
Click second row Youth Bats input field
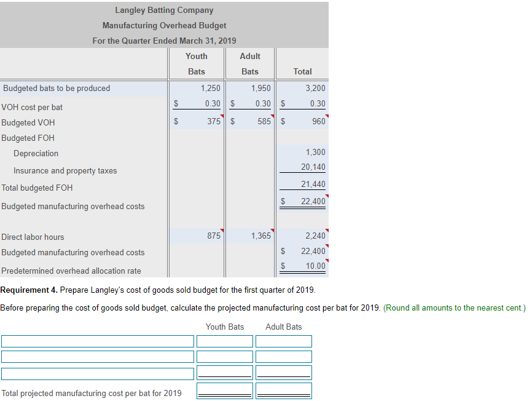click(225, 357)
